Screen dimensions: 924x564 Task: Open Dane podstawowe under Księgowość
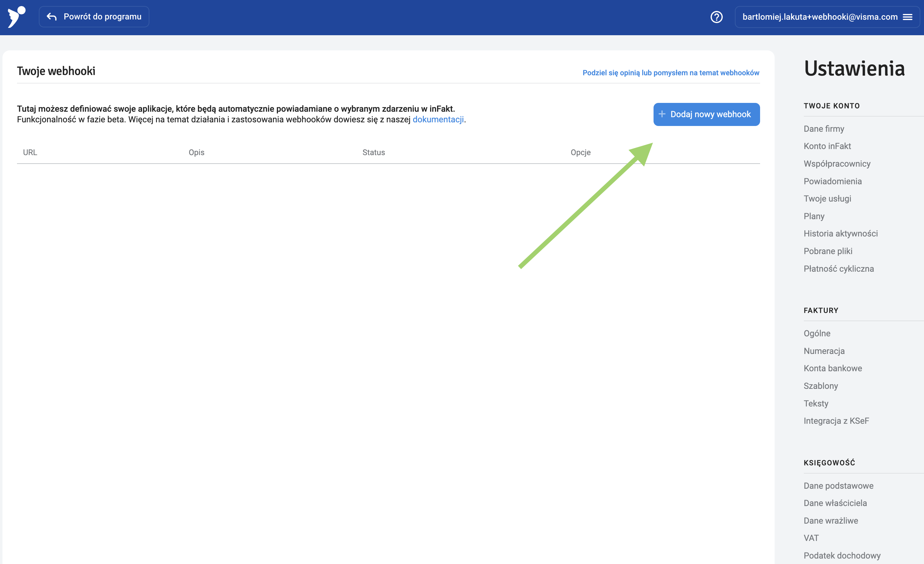[838, 486]
